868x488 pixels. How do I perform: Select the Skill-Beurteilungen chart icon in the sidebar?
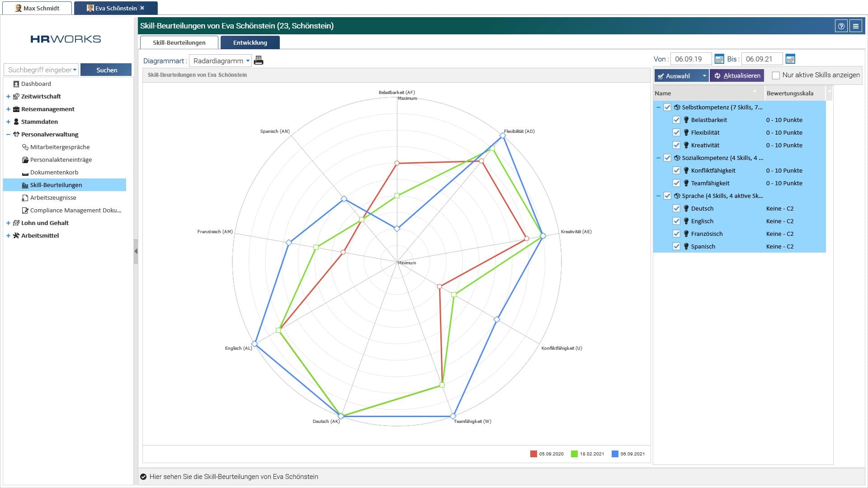24,185
